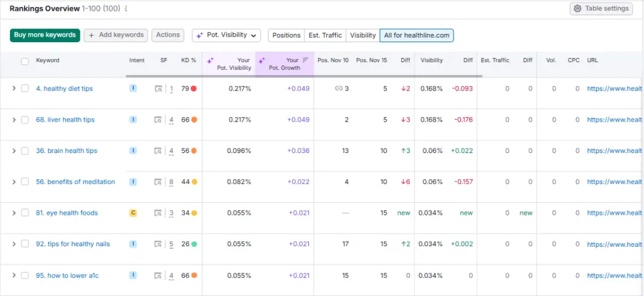
Task: Expand the benefits of meditation row
Action: point(14,181)
